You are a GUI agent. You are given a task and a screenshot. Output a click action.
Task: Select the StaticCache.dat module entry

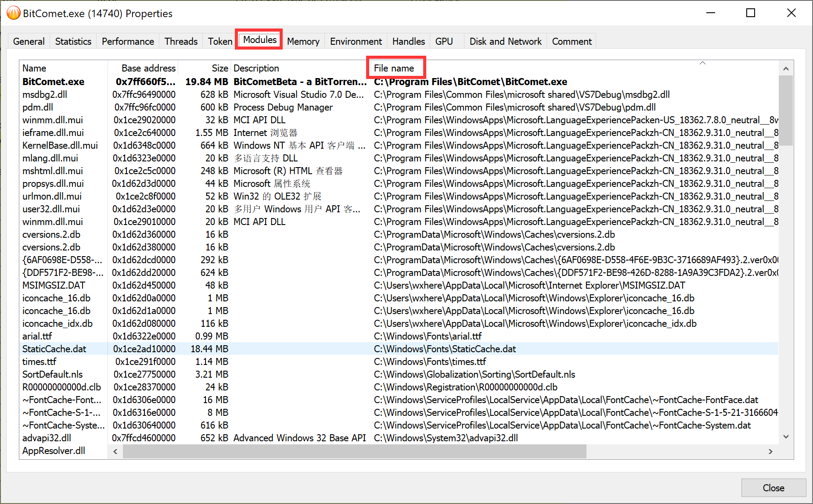point(54,349)
